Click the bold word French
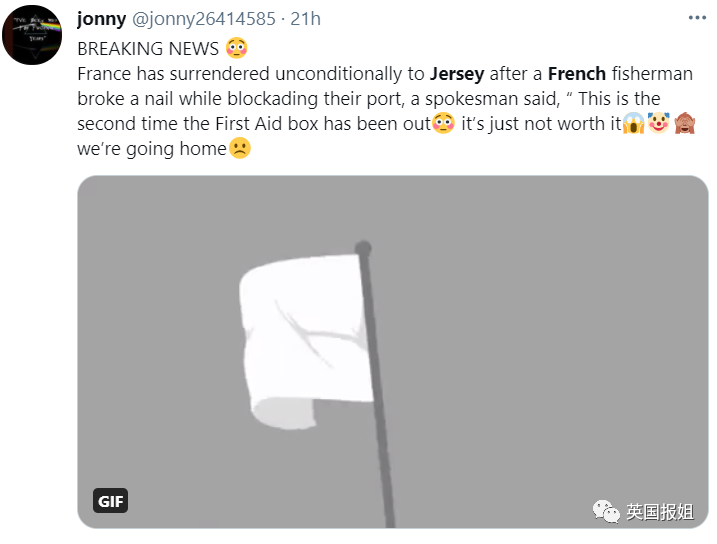Viewport: 717px width, 544px height. coord(577,73)
